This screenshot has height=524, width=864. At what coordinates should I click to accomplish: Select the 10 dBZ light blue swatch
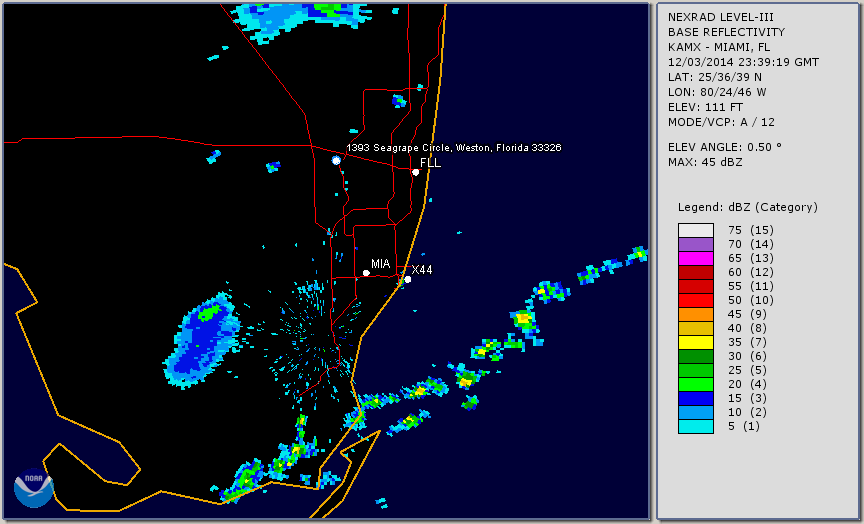click(x=696, y=413)
